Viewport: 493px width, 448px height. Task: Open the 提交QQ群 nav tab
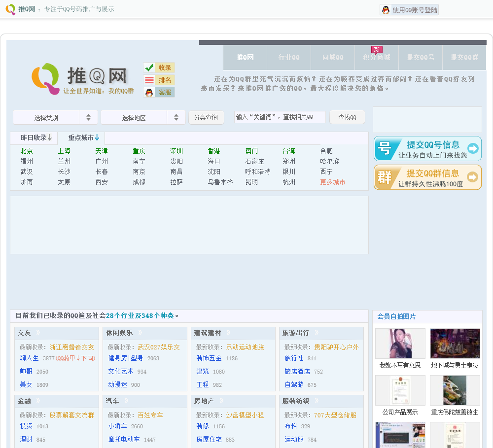(x=464, y=58)
